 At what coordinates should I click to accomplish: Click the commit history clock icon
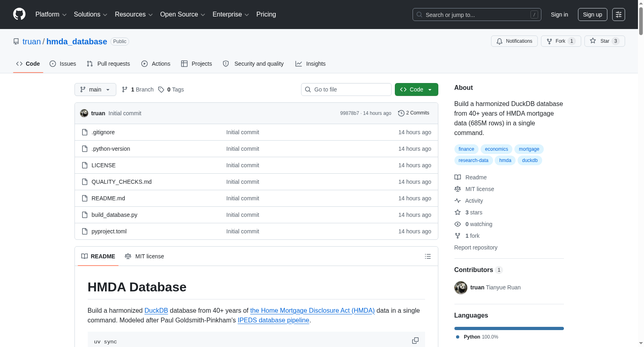tap(401, 113)
